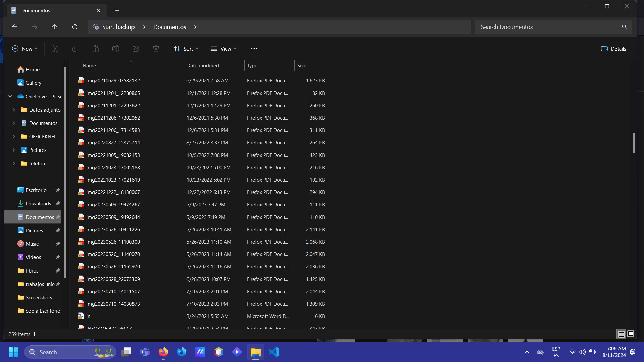Click the Copy icon in toolbar
Image resolution: width=644 pixels, height=362 pixels.
tap(75, 49)
